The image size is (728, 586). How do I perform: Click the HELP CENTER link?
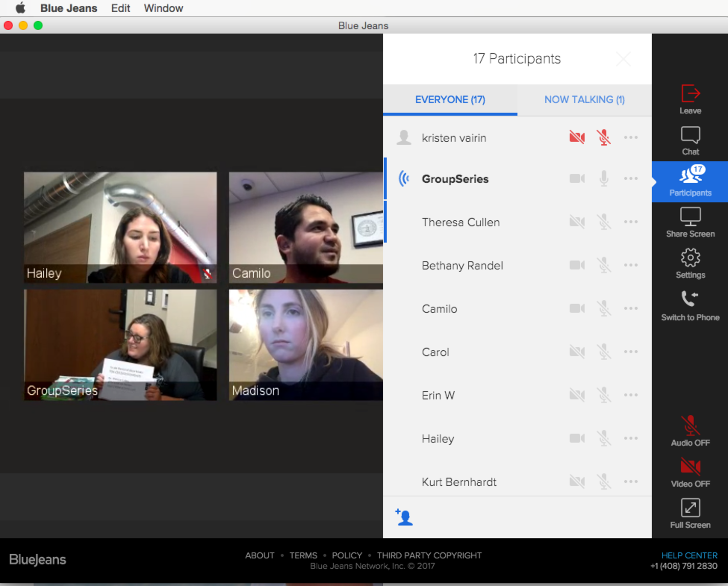pyautogui.click(x=689, y=555)
